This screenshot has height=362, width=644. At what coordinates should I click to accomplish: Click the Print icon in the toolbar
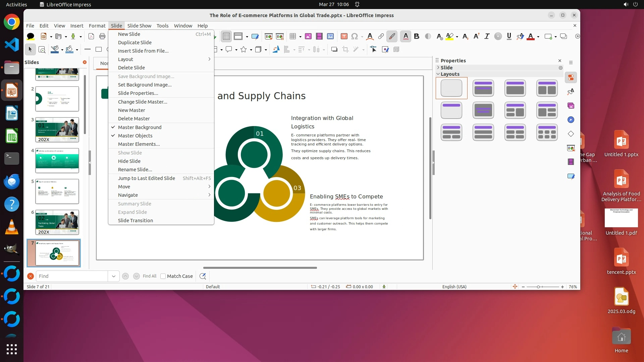pyautogui.click(x=102, y=36)
